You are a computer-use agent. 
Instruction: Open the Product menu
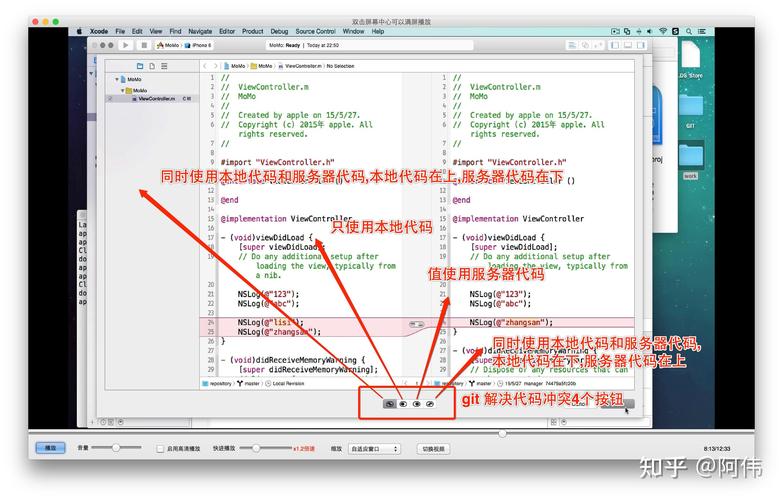(x=253, y=31)
